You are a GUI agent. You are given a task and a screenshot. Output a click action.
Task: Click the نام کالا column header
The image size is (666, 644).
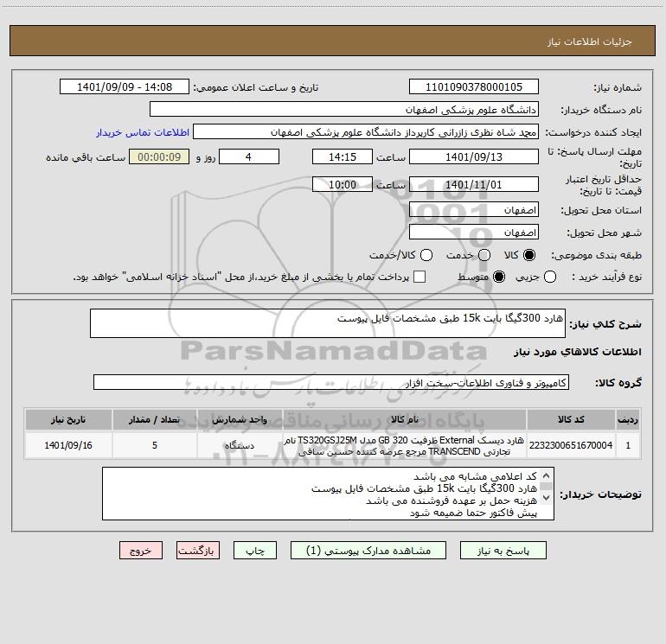(x=405, y=419)
